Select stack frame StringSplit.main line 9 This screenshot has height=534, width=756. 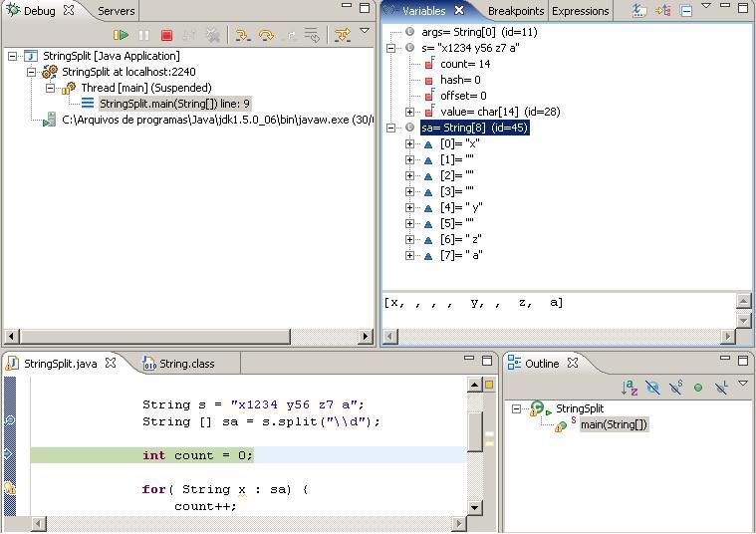click(x=174, y=104)
